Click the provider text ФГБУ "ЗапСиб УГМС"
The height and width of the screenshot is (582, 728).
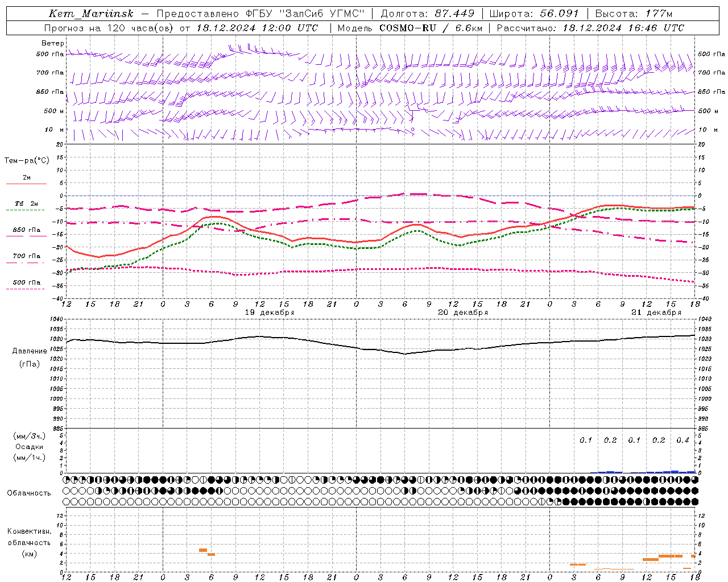pyautogui.click(x=305, y=14)
